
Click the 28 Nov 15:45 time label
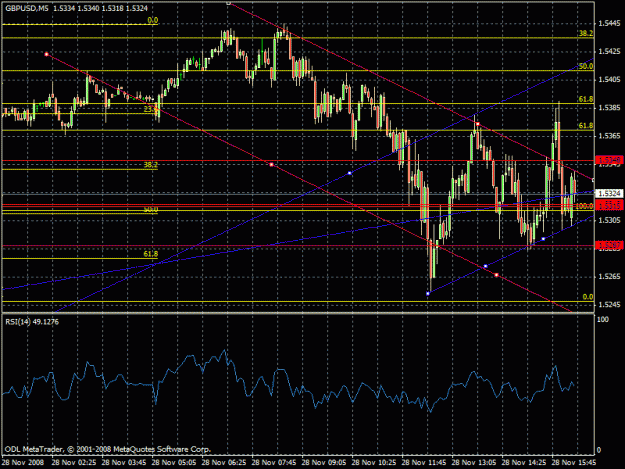574,463
